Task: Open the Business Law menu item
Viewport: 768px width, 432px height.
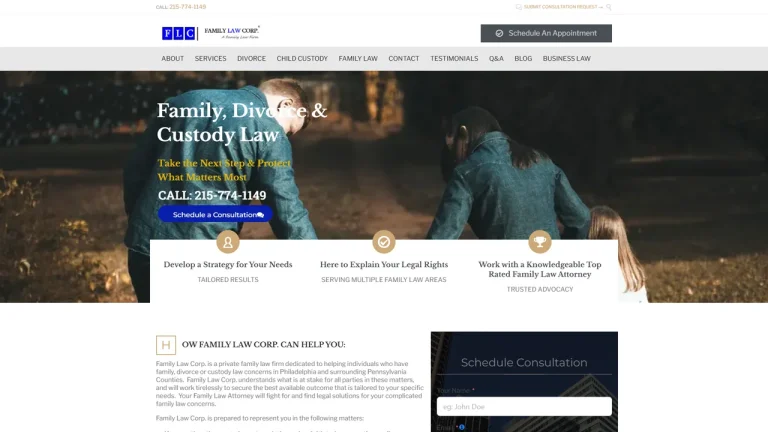Action: coord(567,58)
